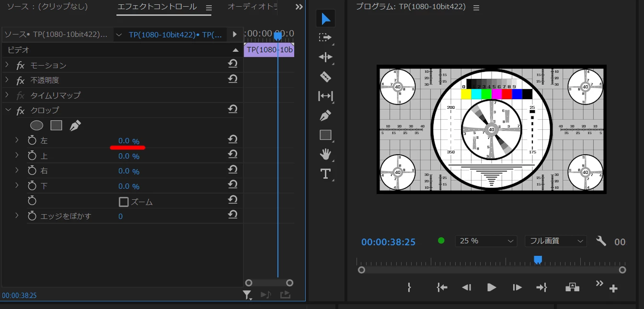
Task: Toggle animation stopwatch for ズーム
Action: point(32,200)
